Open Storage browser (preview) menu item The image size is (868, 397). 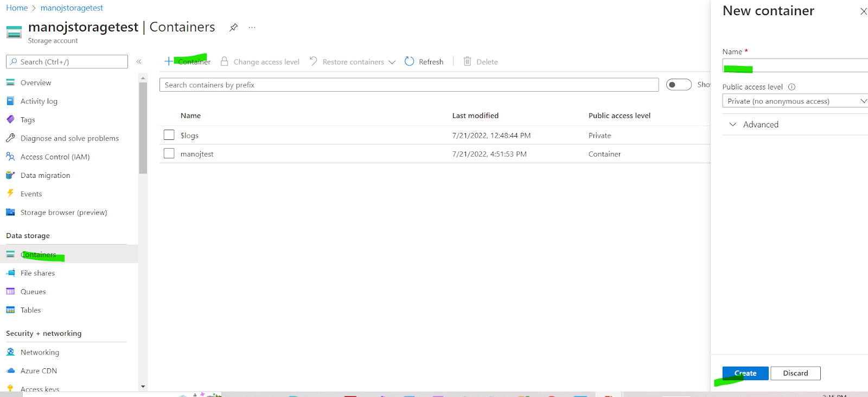tap(64, 212)
